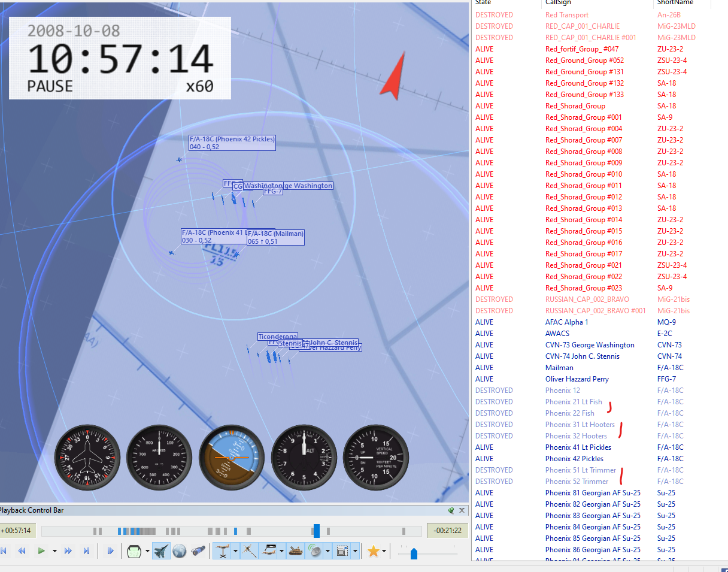Select the cockpit view icon
The height and width of the screenshot is (572, 728).
tap(134, 551)
